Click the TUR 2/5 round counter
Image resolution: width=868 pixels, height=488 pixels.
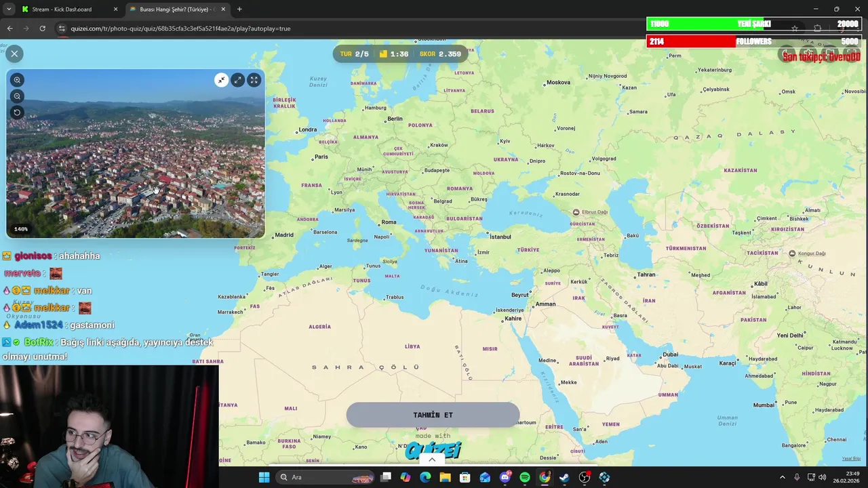click(355, 54)
